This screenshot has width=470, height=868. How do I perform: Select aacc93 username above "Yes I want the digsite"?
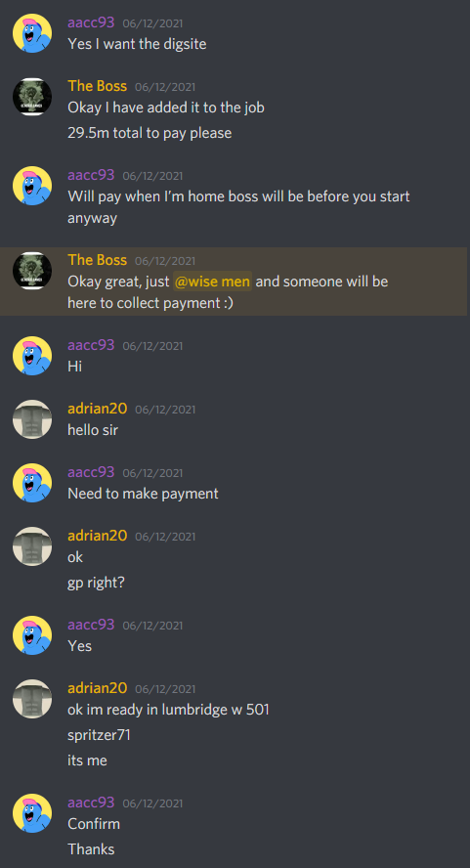tap(91, 22)
